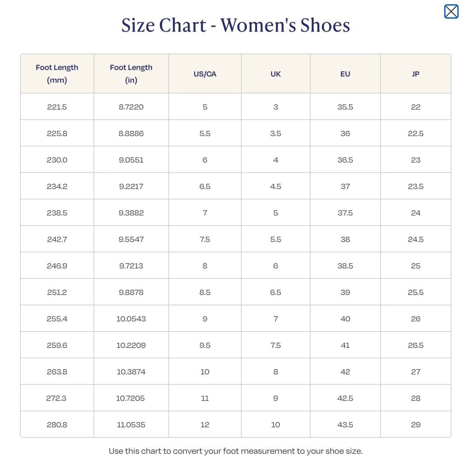476x476 pixels.
Task: Select the EU size 37.5 cell
Action: [345, 213]
